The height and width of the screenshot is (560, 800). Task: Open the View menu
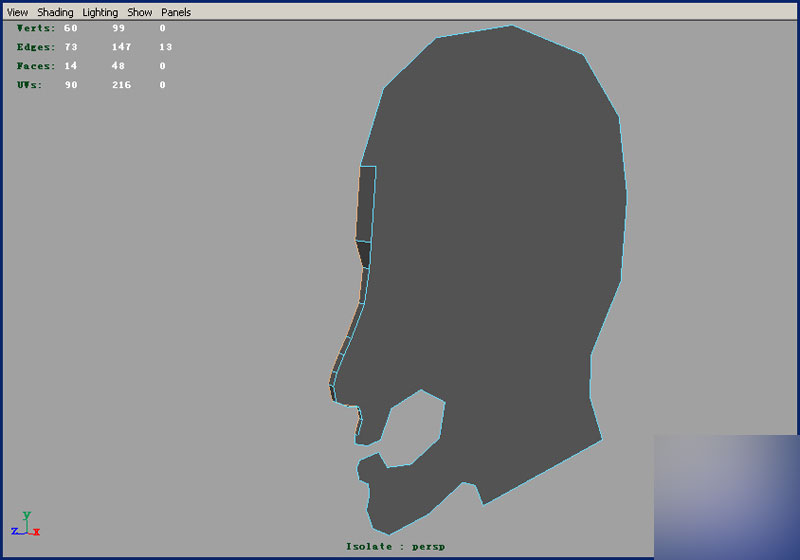point(17,12)
